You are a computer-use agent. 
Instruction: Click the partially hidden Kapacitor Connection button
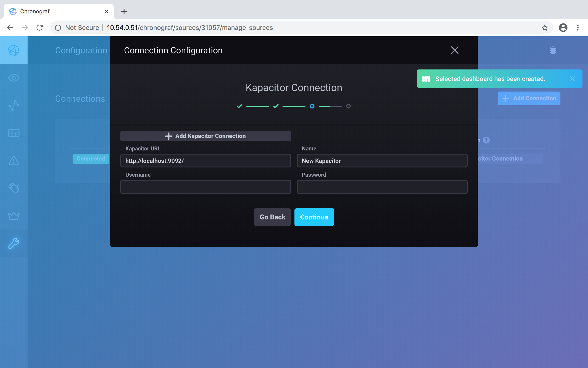click(510, 159)
